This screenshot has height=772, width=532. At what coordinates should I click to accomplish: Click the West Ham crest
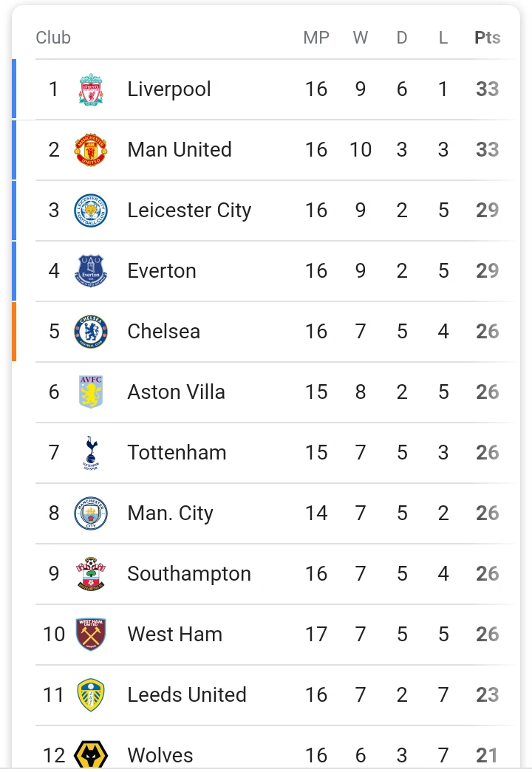tap(91, 635)
